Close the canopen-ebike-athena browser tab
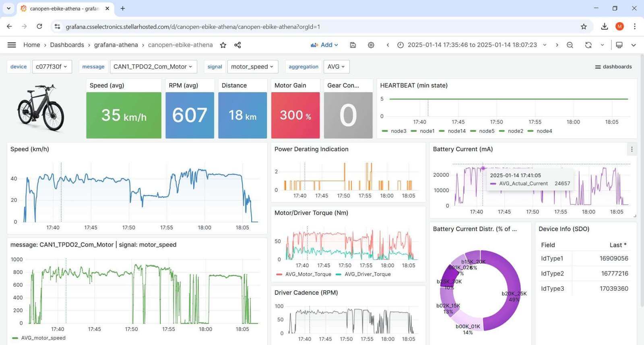644x345 pixels. (x=107, y=8)
